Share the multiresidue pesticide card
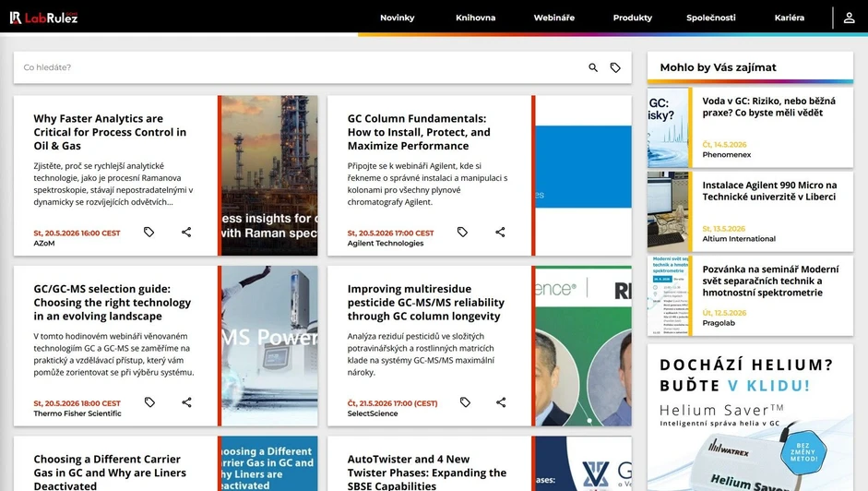The width and height of the screenshot is (868, 491). 501,401
